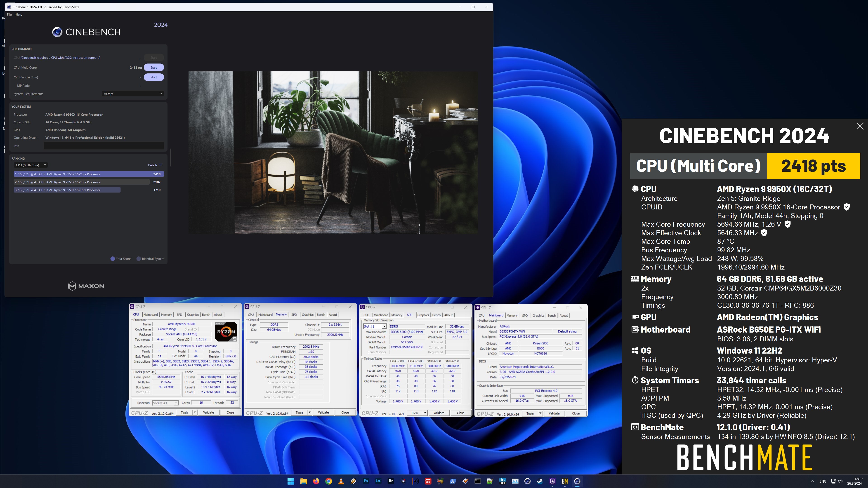Click the Cinebench logo sphere icon
Image resolution: width=868 pixels, height=488 pixels.
(57, 32)
